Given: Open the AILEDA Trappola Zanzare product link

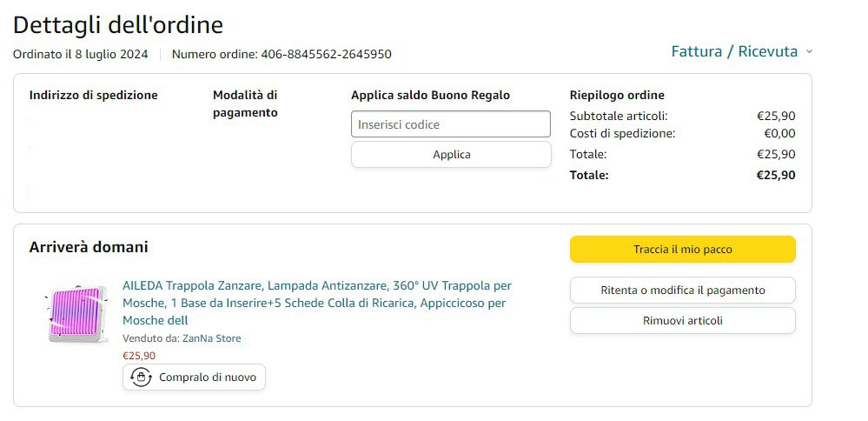Looking at the screenshot, I should coord(317,303).
